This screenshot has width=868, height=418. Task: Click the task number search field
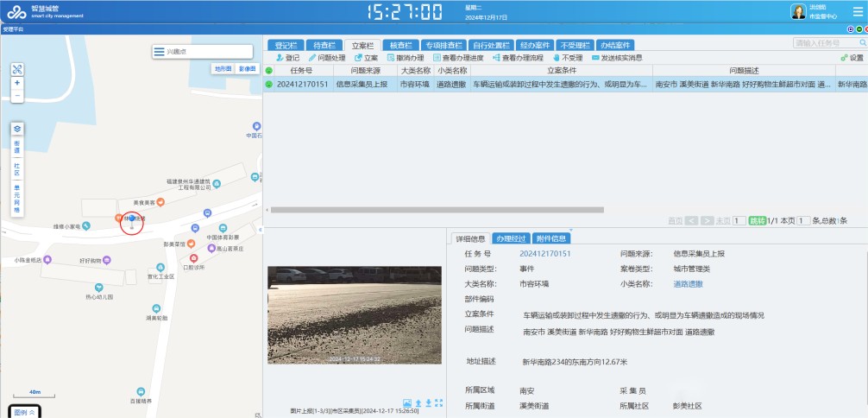click(x=827, y=43)
